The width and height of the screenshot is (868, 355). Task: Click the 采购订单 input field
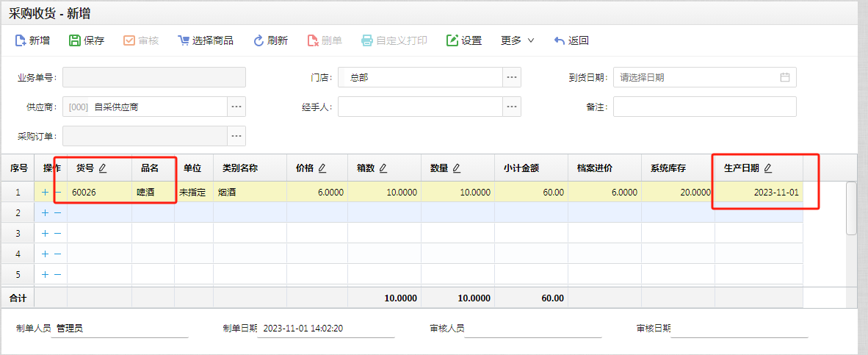point(145,136)
